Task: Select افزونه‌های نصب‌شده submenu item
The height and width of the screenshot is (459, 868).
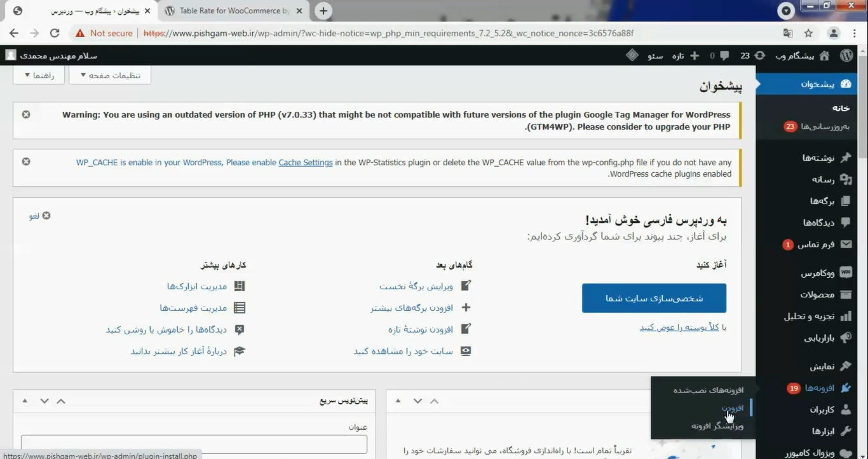Action: 709,390
